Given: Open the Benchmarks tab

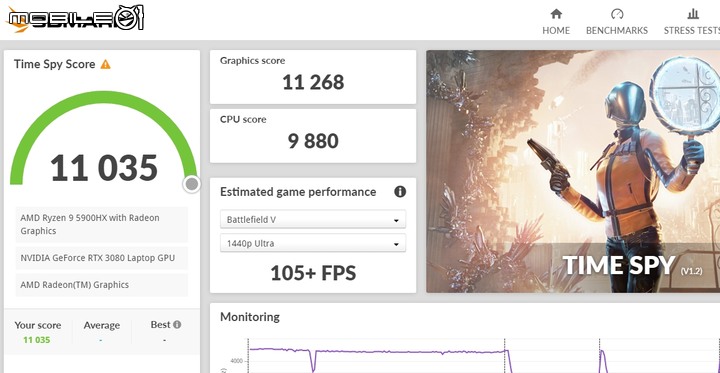Looking at the screenshot, I should pyautogui.click(x=617, y=21).
